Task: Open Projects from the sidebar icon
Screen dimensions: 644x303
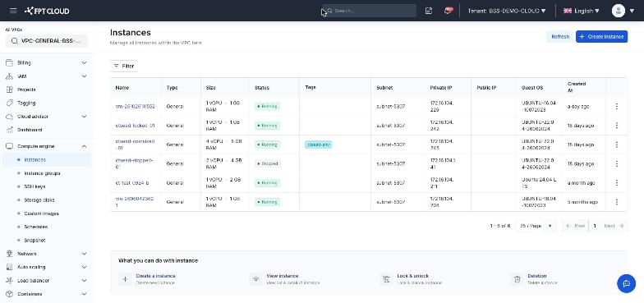Action: (10, 90)
